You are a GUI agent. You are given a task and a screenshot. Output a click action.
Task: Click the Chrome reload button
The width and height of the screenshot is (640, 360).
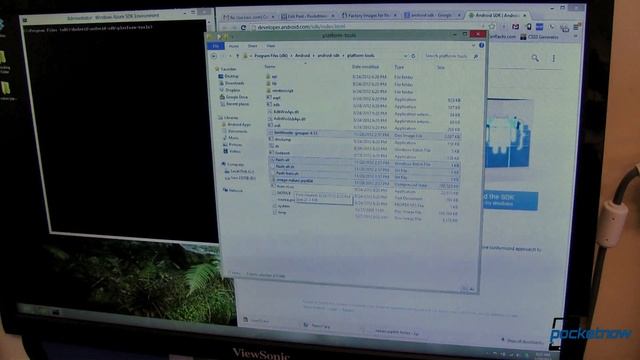point(243,27)
